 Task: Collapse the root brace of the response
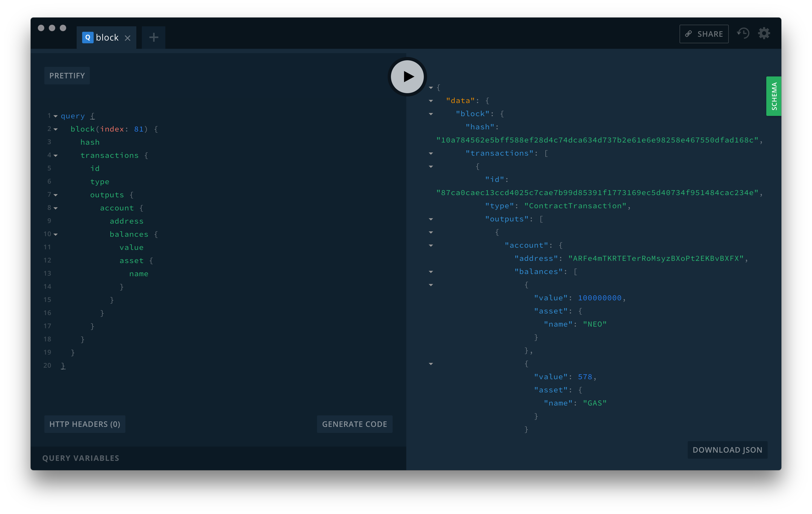pos(431,87)
